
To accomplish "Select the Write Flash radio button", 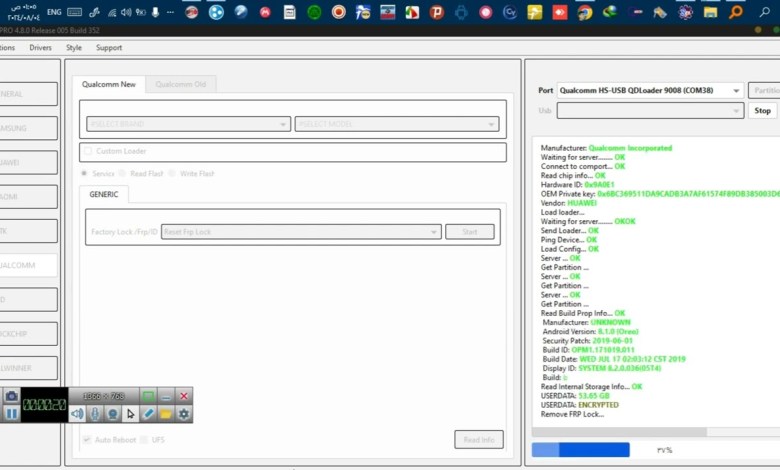I will pos(172,174).
